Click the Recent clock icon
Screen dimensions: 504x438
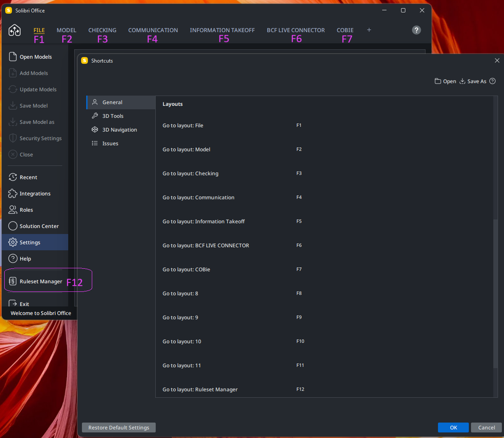point(12,177)
